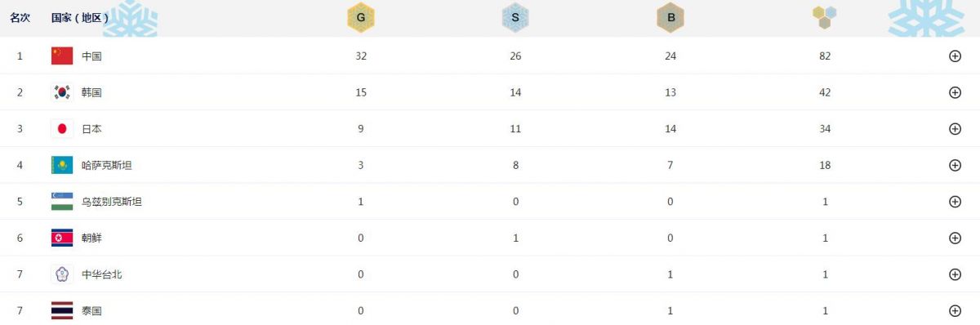Click the Japan flag icon
The height and width of the screenshot is (325, 980).
pos(62,128)
